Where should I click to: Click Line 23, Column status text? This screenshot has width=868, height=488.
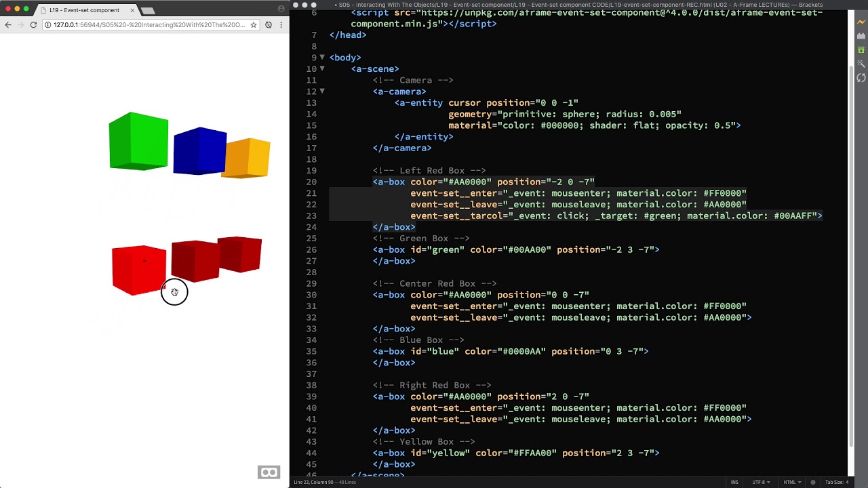point(313,482)
